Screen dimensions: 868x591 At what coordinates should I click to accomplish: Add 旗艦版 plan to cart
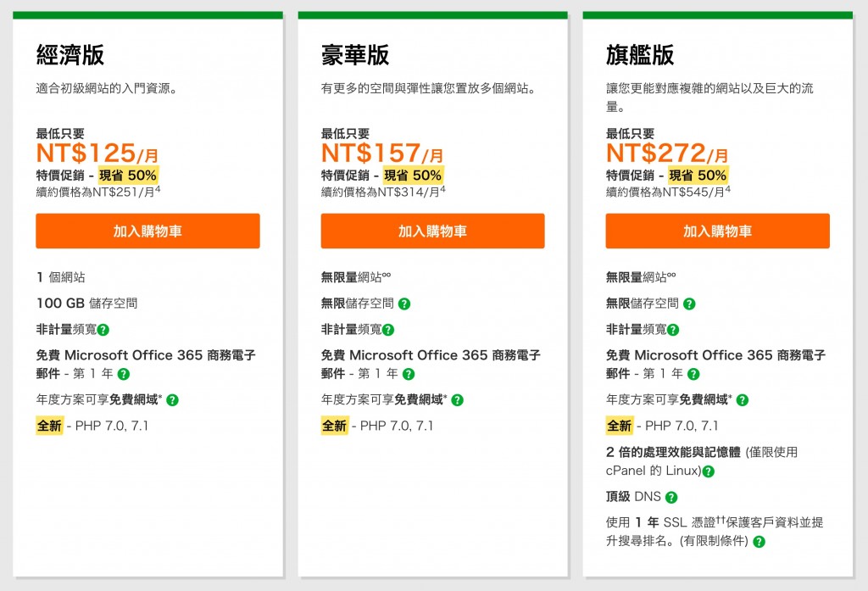click(717, 231)
